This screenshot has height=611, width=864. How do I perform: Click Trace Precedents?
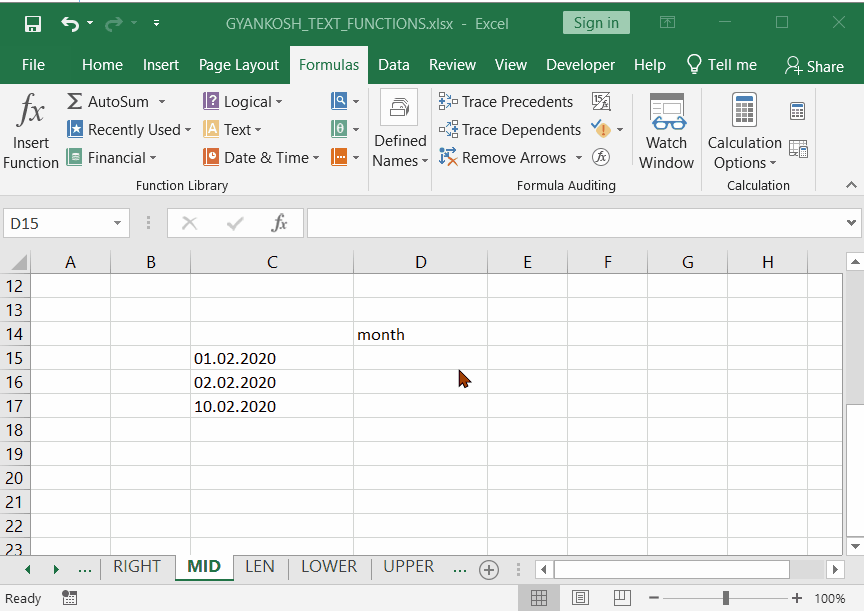point(506,101)
